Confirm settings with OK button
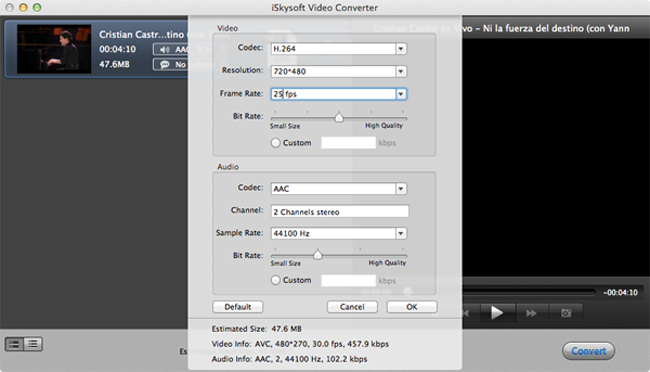 pos(412,307)
